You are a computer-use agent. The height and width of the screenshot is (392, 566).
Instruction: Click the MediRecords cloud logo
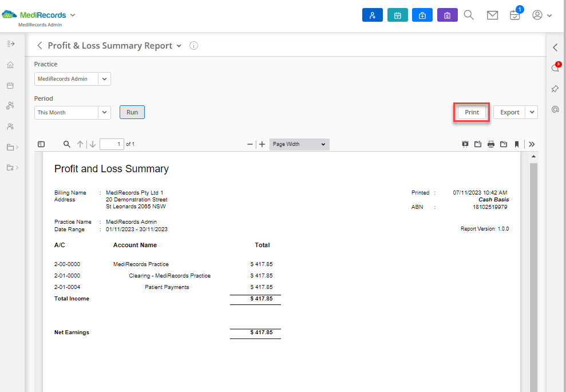9,15
